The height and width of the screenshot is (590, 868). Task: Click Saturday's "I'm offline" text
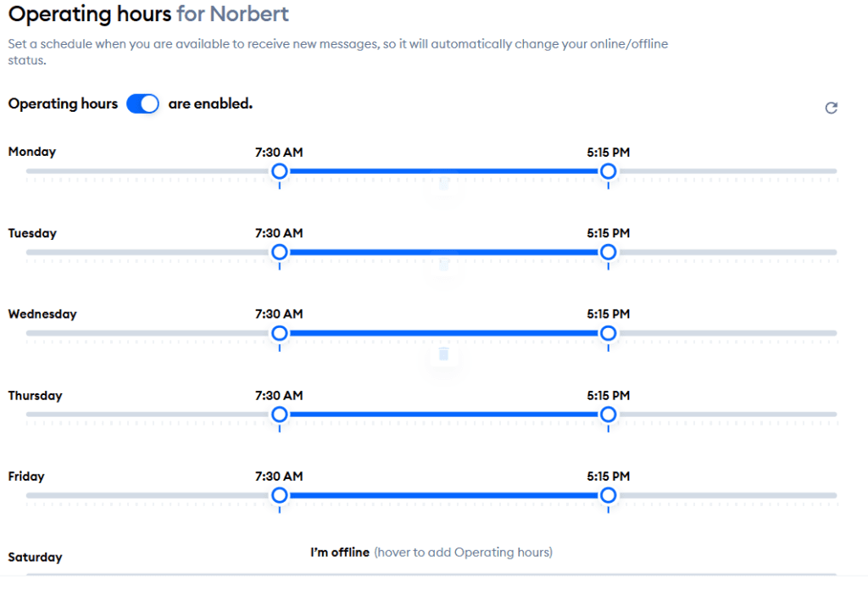(x=340, y=553)
